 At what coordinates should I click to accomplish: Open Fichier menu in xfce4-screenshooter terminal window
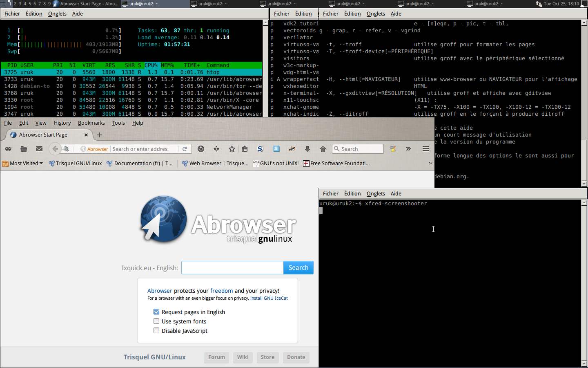[330, 193]
